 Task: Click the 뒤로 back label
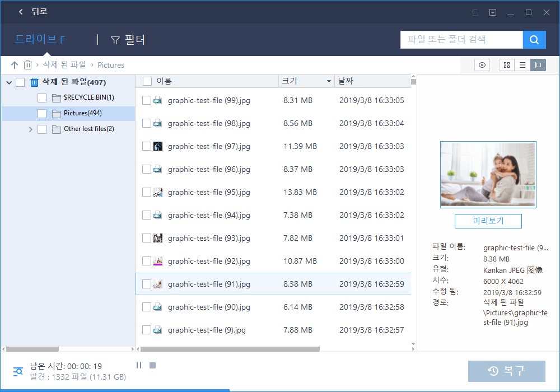coord(39,11)
